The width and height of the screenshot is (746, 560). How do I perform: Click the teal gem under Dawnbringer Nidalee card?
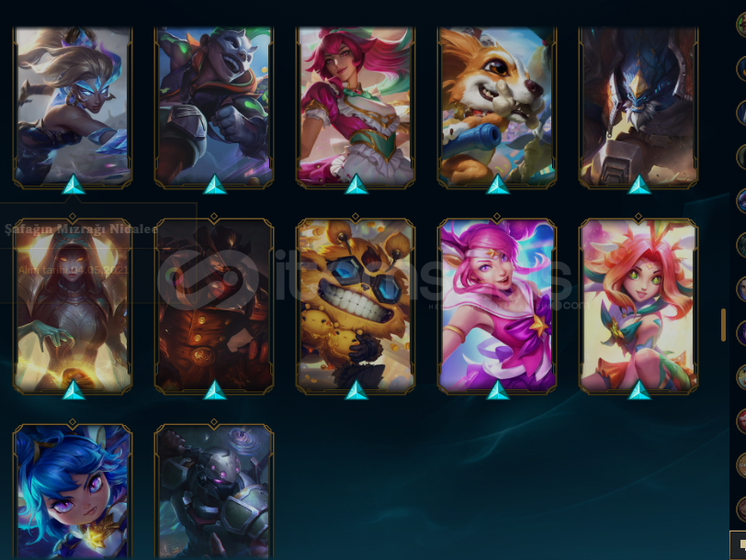73,185
